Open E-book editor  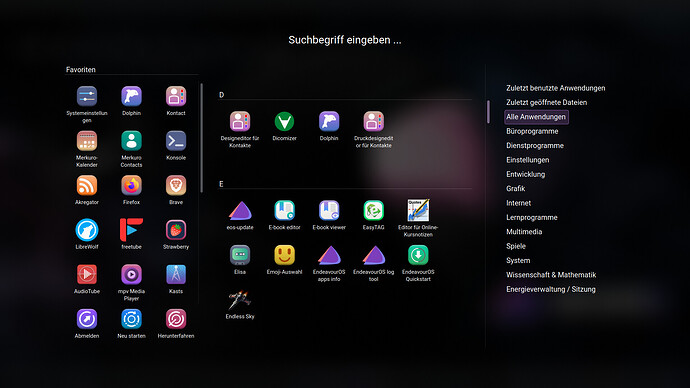(x=284, y=211)
